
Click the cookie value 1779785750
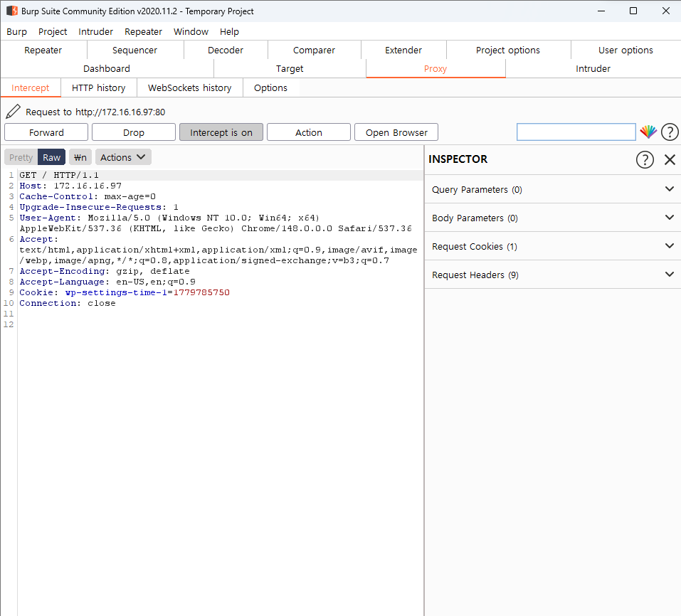[201, 292]
